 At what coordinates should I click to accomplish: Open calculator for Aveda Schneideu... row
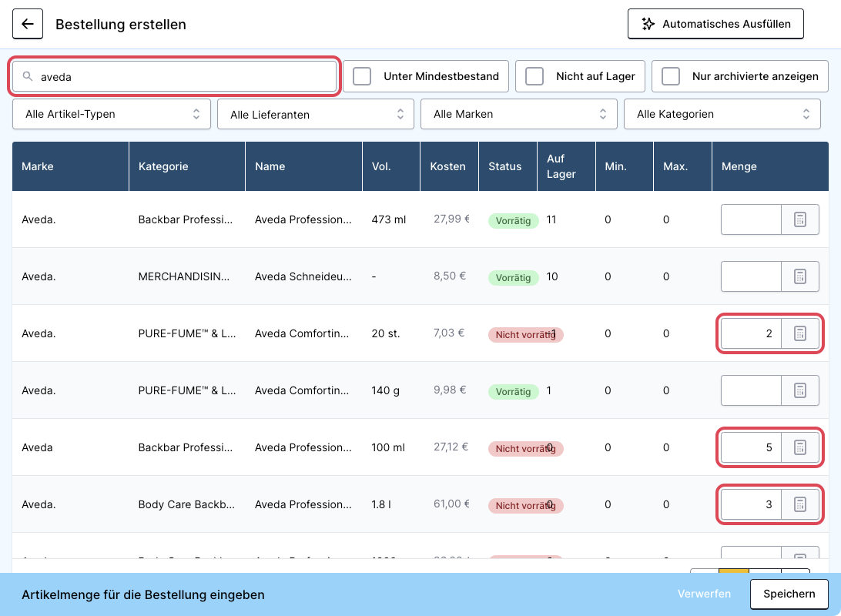tap(799, 276)
